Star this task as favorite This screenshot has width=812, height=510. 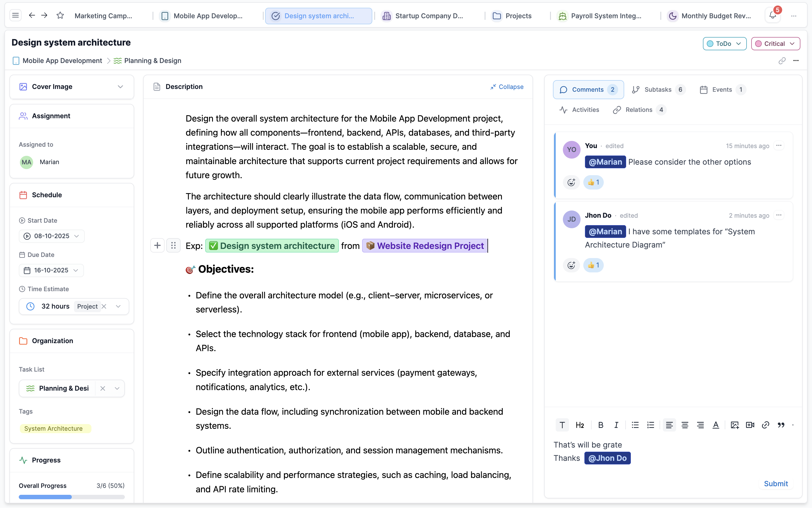click(x=60, y=15)
